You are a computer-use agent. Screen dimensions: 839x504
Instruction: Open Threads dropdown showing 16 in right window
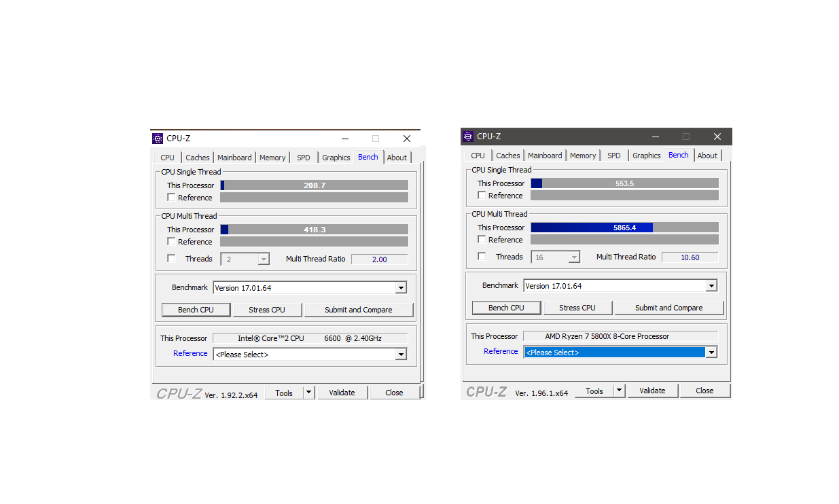pos(556,257)
